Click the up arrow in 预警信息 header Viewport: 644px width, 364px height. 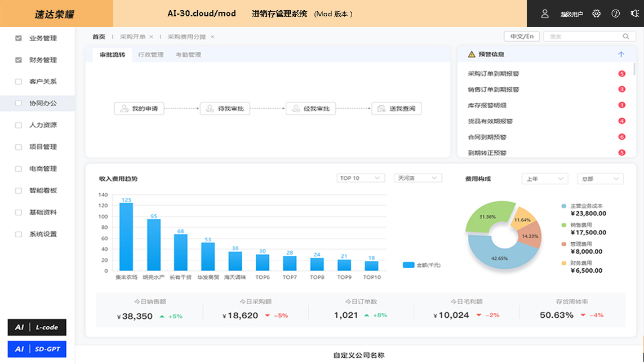click(621, 55)
